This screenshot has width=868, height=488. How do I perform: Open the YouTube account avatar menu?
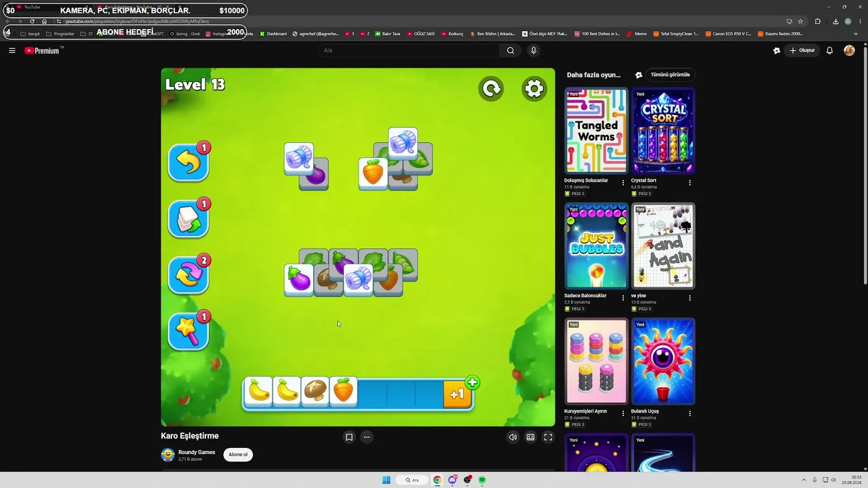point(849,50)
